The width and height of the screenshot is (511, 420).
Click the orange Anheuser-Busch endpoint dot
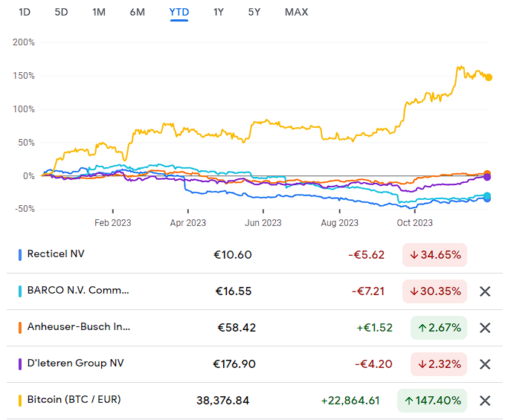(x=487, y=174)
